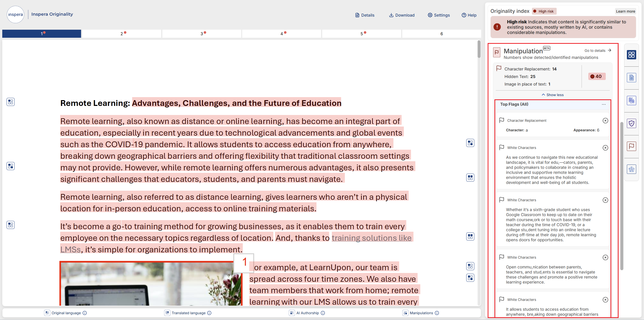Click 'Character Replacement: 14' count
This screenshot has height=320, width=644.
pos(530,69)
